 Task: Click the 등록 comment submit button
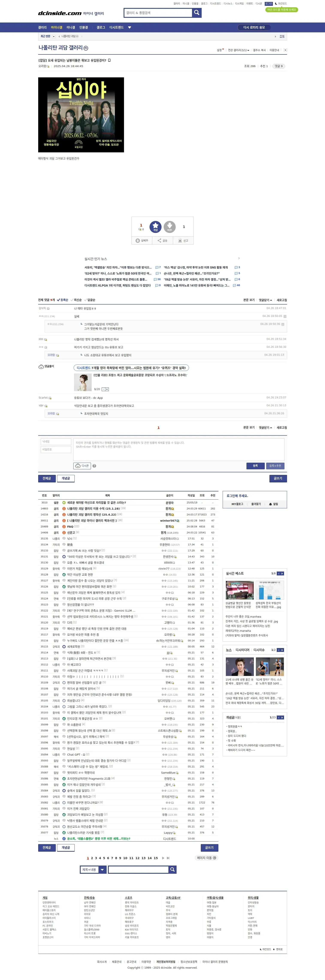(255, 466)
